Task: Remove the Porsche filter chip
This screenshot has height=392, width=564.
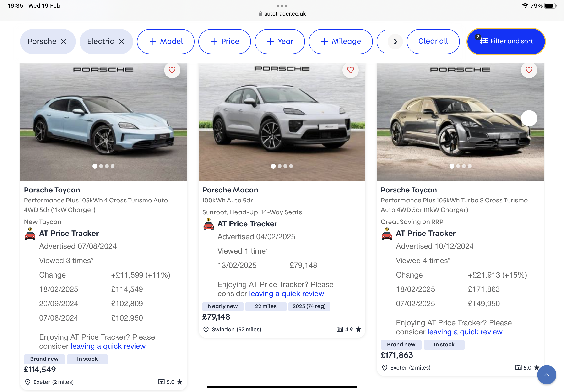Action: click(x=64, y=42)
